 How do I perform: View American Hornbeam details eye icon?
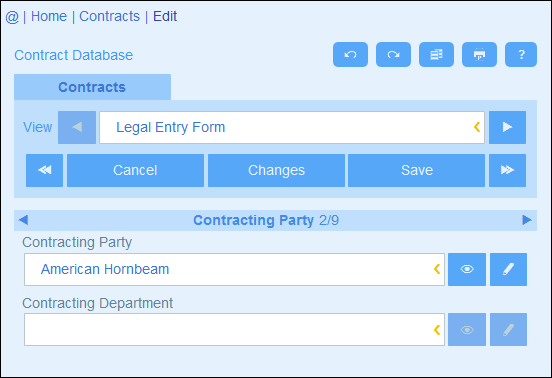[467, 269]
